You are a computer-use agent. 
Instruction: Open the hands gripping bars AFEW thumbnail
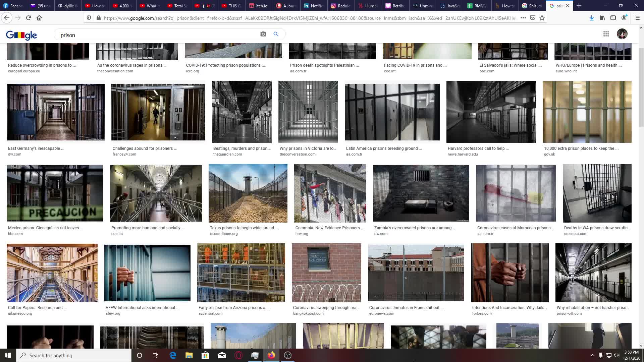tap(147, 273)
